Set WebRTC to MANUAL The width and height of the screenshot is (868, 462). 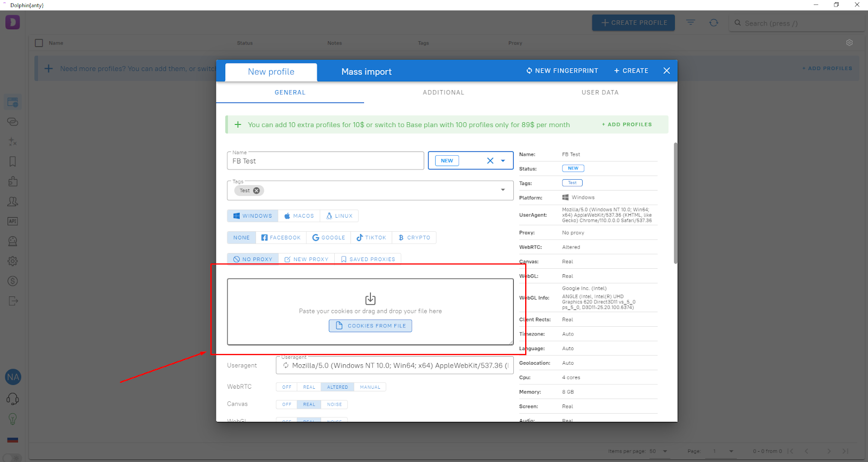click(370, 387)
